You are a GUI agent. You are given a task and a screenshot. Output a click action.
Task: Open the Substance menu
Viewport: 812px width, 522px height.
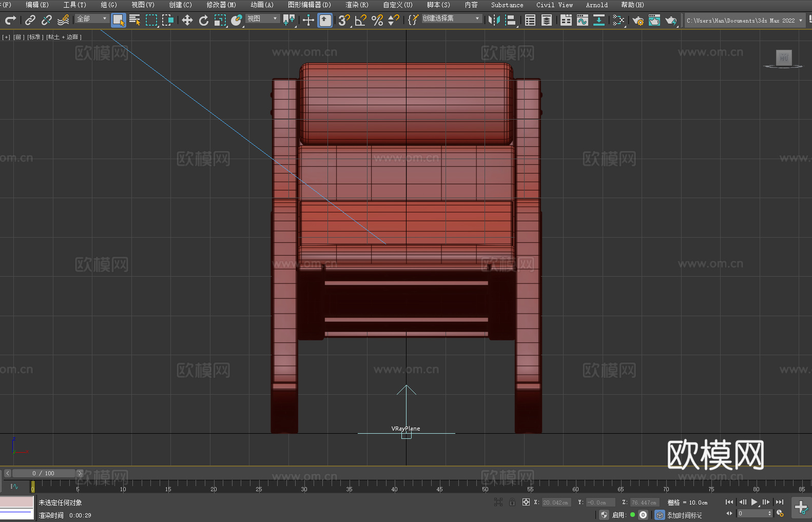point(507,5)
